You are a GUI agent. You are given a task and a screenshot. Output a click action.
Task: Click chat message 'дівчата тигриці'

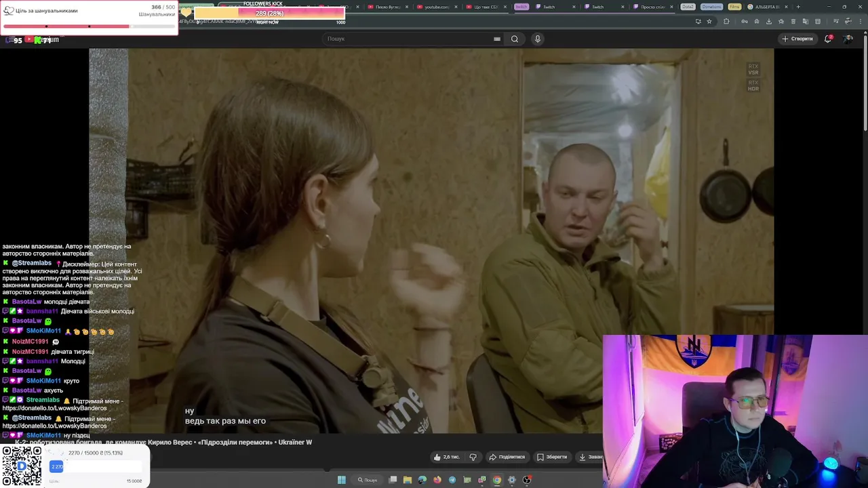(x=73, y=352)
